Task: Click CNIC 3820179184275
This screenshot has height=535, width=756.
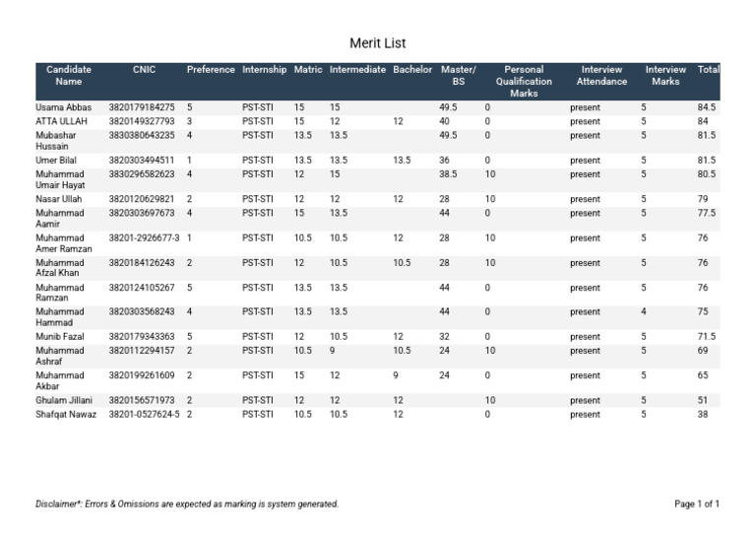Action: [x=142, y=107]
